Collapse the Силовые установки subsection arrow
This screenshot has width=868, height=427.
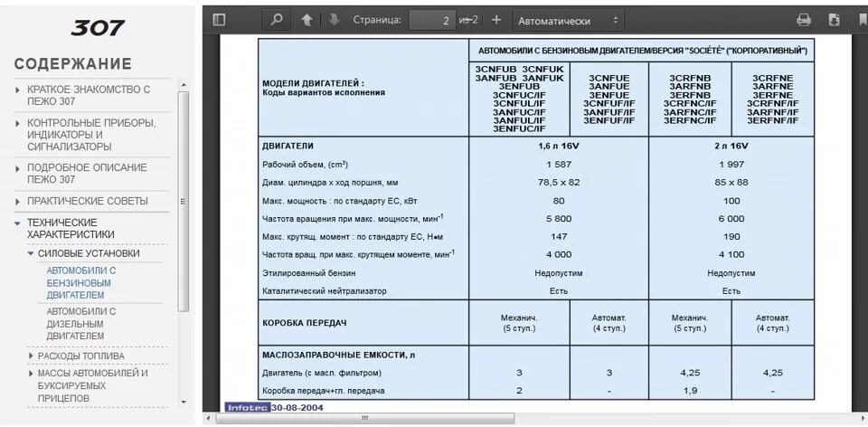[x=31, y=253]
